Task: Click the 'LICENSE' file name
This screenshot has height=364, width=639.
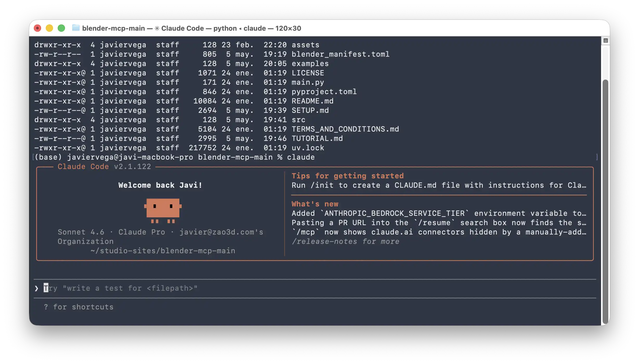Action: 308,73
